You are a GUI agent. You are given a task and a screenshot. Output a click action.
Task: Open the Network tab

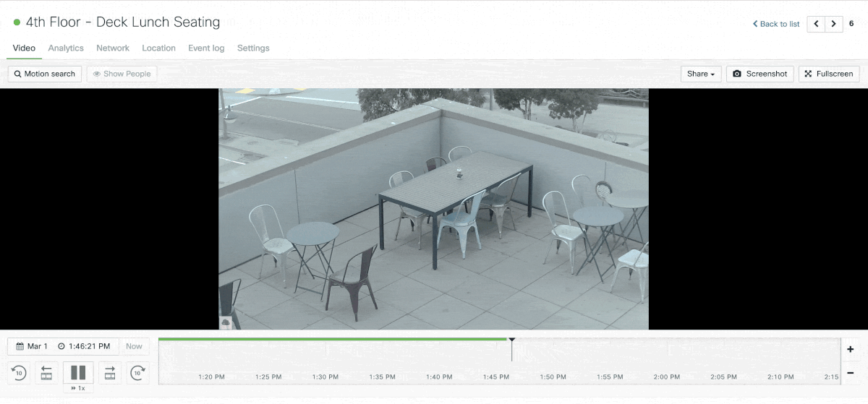click(x=113, y=48)
